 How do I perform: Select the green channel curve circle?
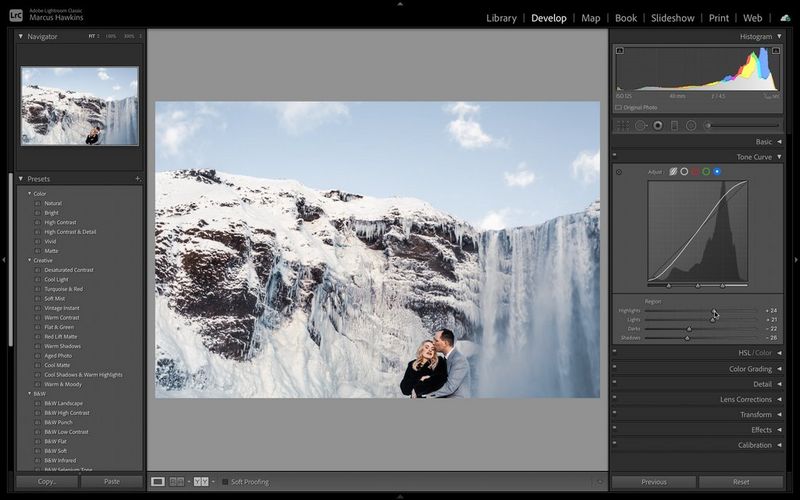(706, 172)
